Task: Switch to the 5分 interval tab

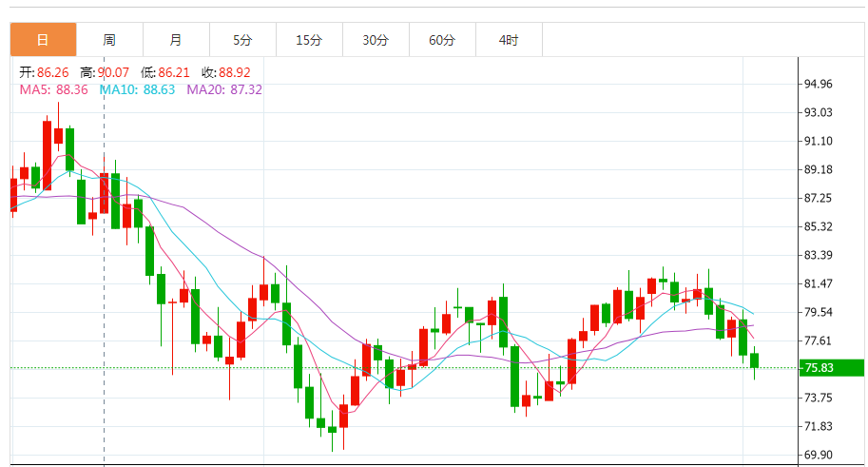Action: click(x=242, y=40)
